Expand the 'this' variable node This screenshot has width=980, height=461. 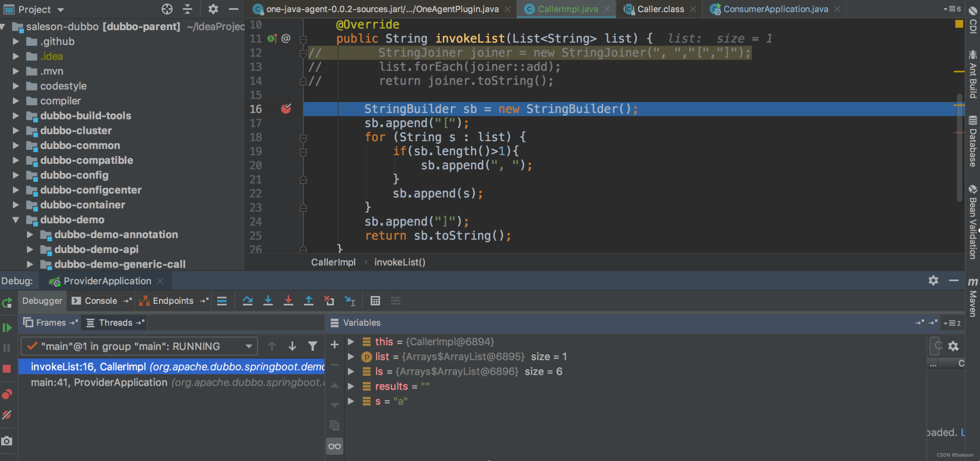coord(351,342)
